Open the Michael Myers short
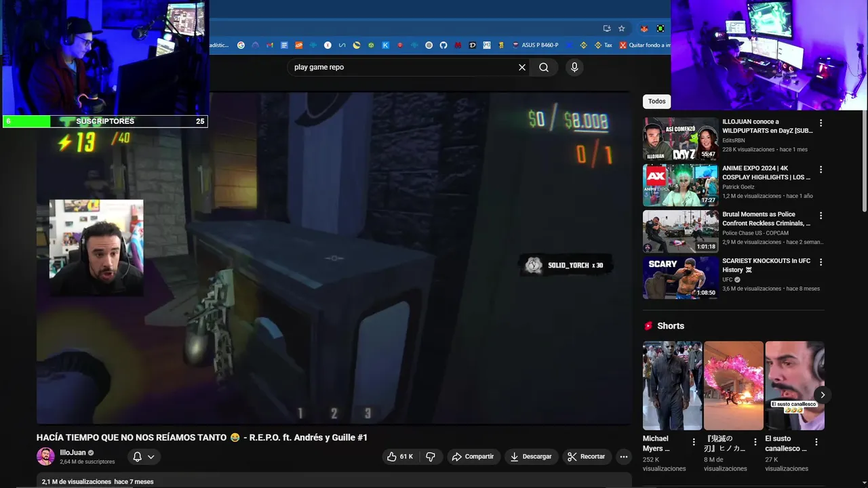The image size is (868, 488). pos(672,386)
